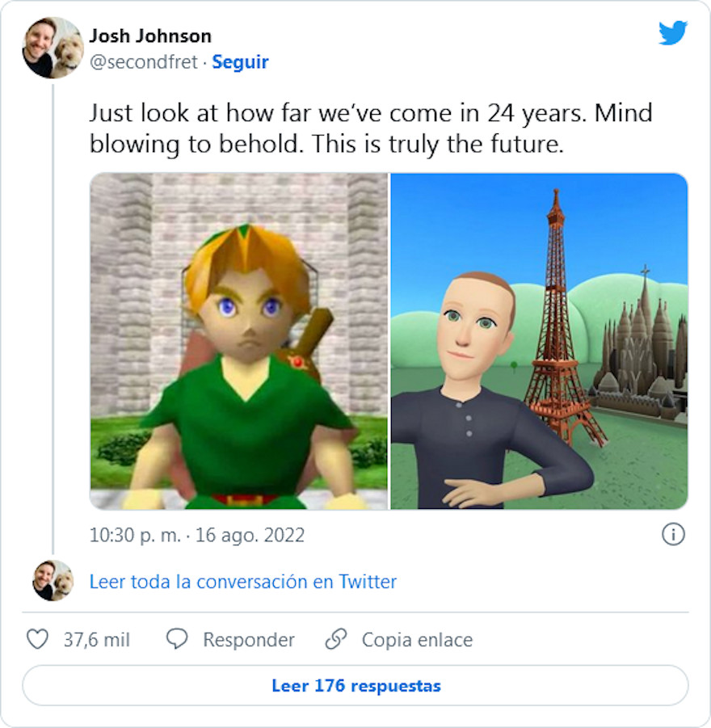The width and height of the screenshot is (711, 728).
Task: Follow the account via Seguir
Action: point(240,62)
